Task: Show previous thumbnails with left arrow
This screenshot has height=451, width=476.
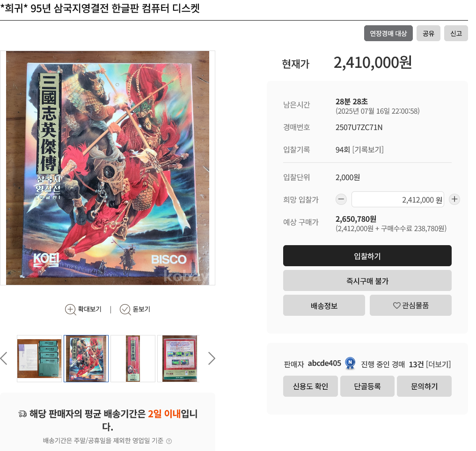Action: [4, 358]
